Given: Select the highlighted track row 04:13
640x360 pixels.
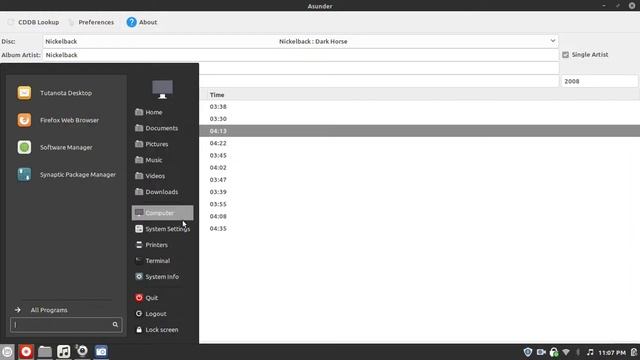Looking at the screenshot, I should point(419,131).
